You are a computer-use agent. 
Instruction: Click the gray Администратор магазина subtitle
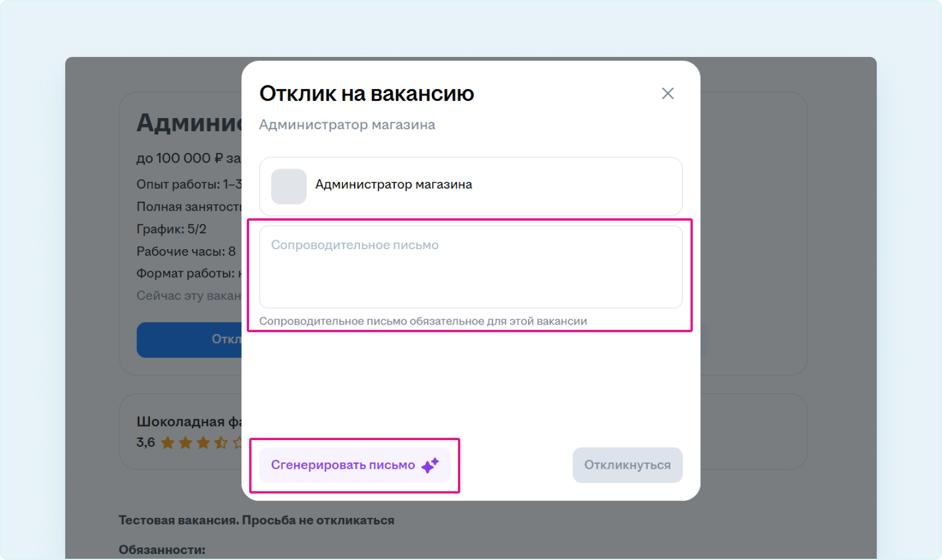coord(347,125)
